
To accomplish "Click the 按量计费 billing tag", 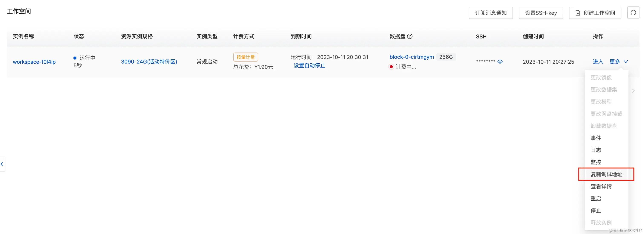I will [246, 57].
